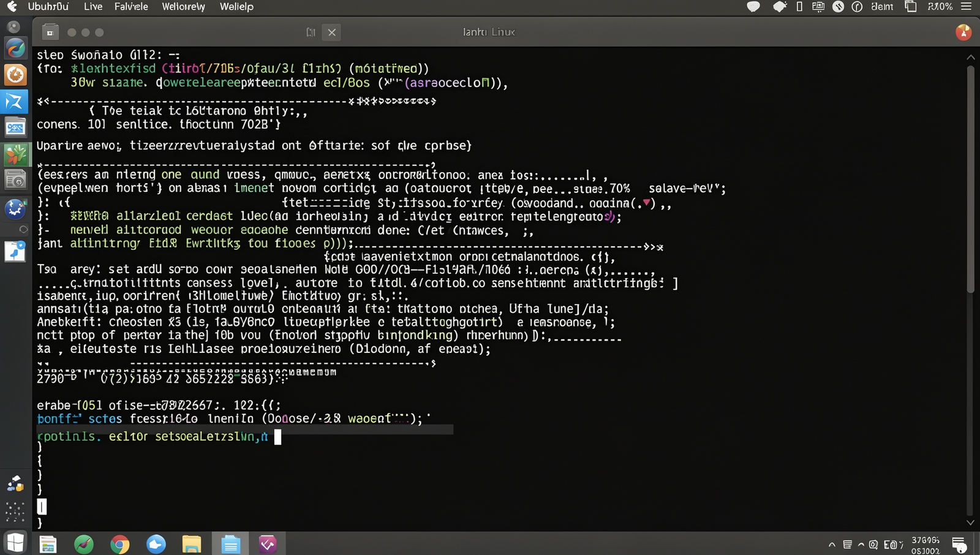Click the terminal title "lanħu Linux"
Image resolution: width=980 pixels, height=555 pixels.
point(489,32)
